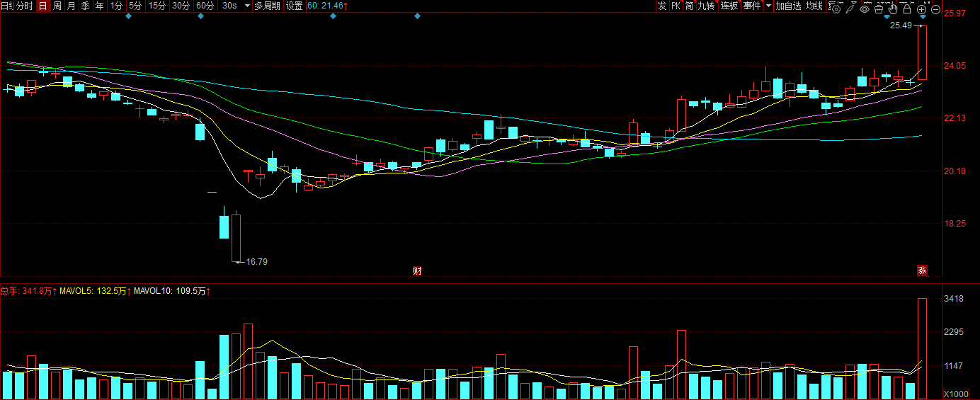980x400 pixels.
Task: Toggle the eye visibility icon
Action: pyautogui.click(x=865, y=9)
